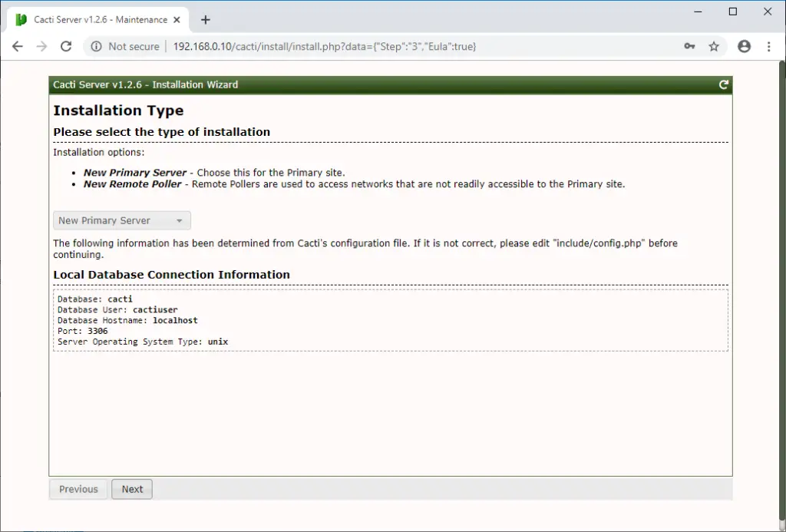Click the browser forward arrow
Image resolution: width=786 pixels, height=532 pixels.
click(x=42, y=46)
